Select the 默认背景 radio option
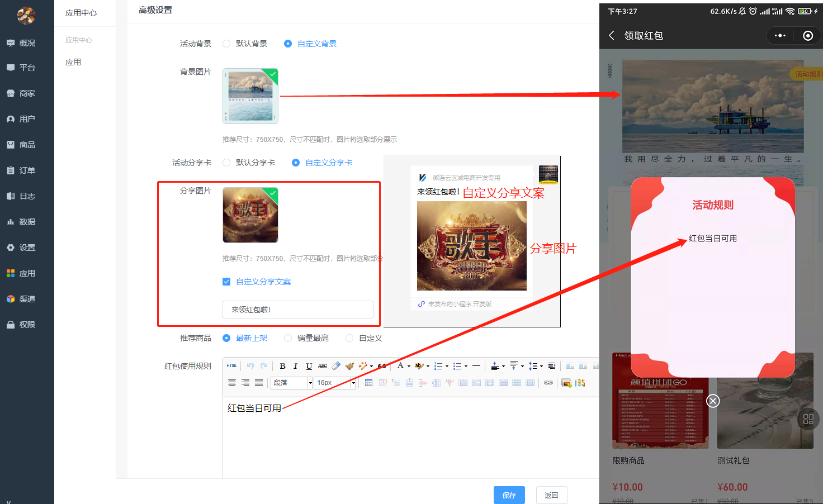Viewport: 823px width, 504px height. (226, 44)
